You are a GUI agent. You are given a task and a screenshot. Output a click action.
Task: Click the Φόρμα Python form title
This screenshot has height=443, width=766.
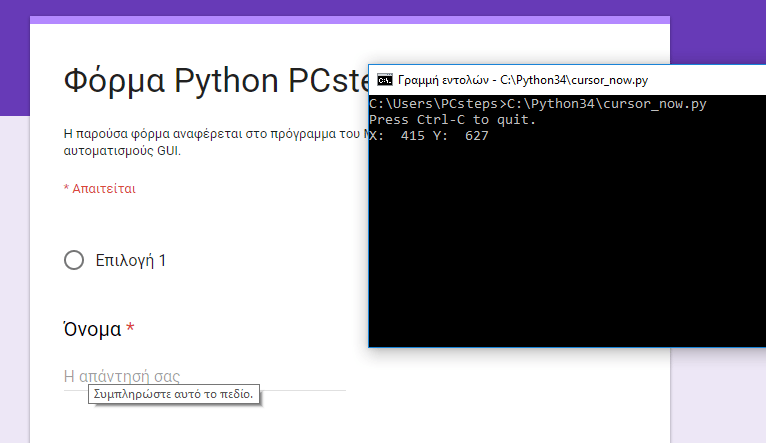pos(216,80)
